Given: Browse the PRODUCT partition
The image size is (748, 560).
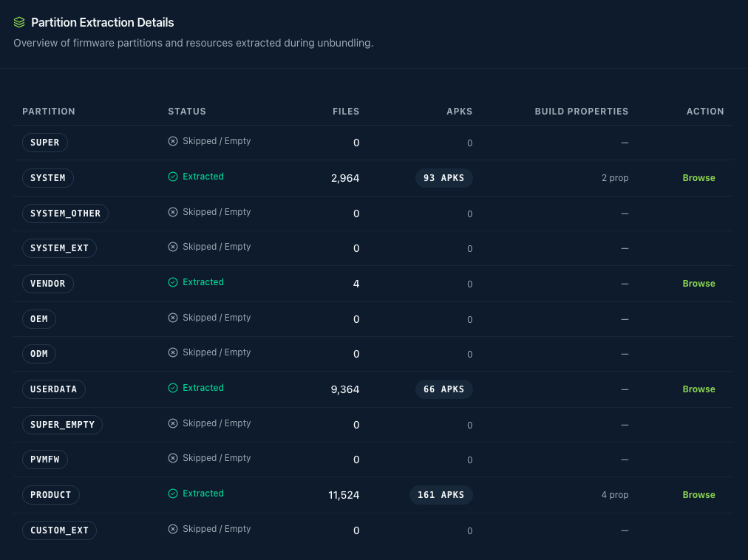Looking at the screenshot, I should click(x=699, y=495).
